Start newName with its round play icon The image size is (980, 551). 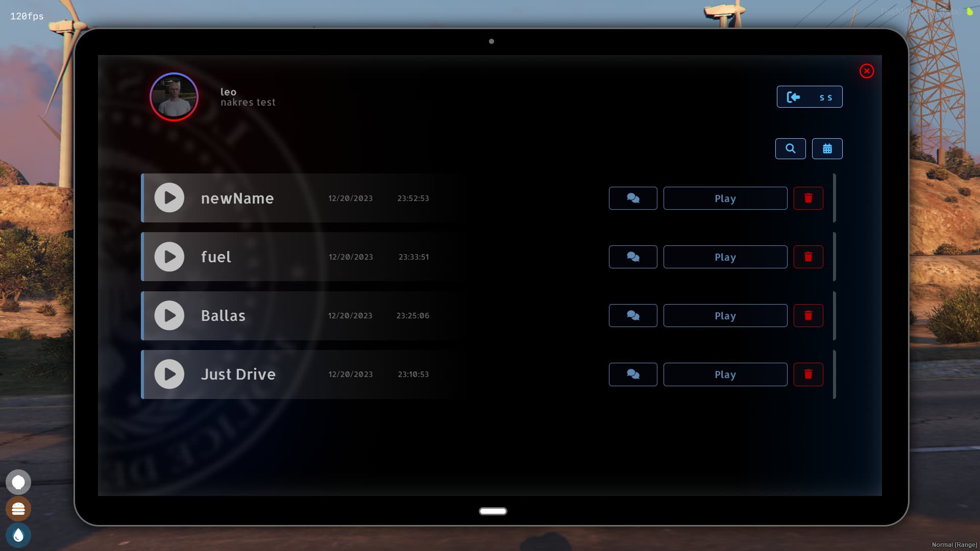tap(169, 197)
